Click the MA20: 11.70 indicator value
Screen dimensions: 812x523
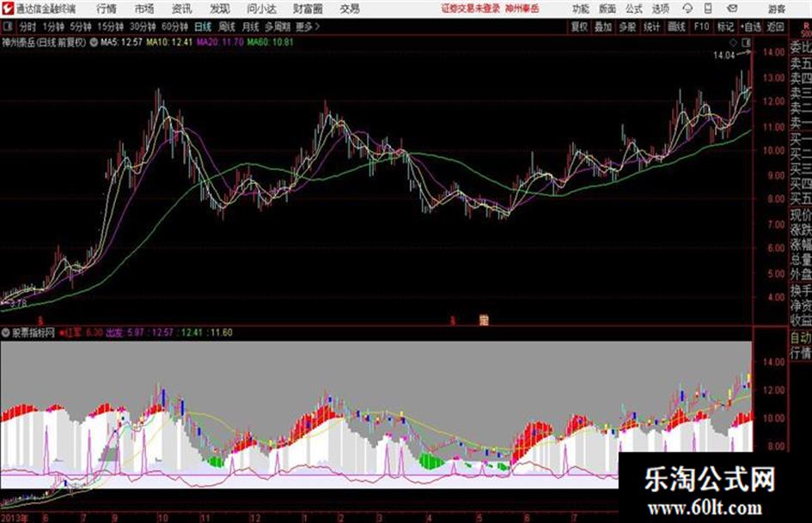[x=220, y=42]
